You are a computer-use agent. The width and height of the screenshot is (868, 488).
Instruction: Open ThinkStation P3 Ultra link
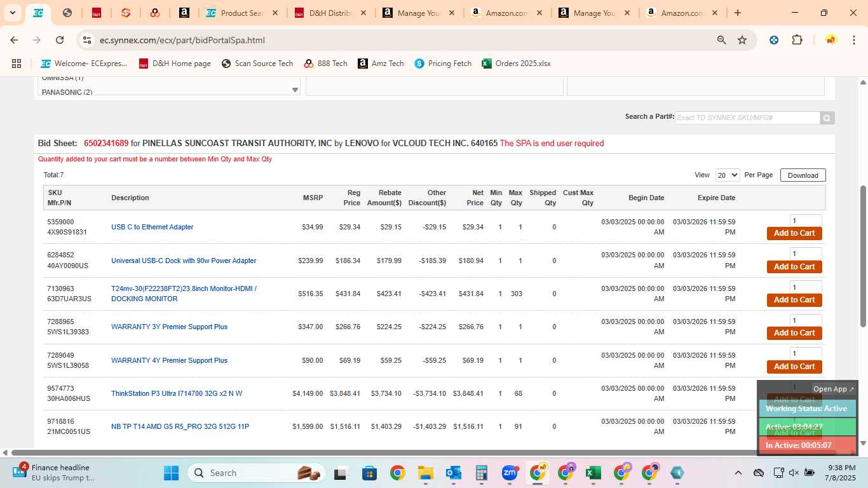[x=177, y=393]
